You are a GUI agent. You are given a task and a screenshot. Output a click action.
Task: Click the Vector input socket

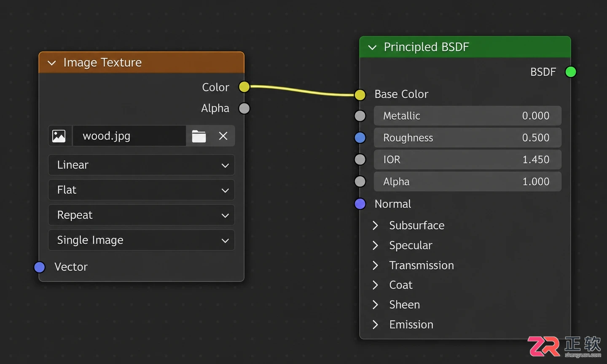tap(40, 267)
